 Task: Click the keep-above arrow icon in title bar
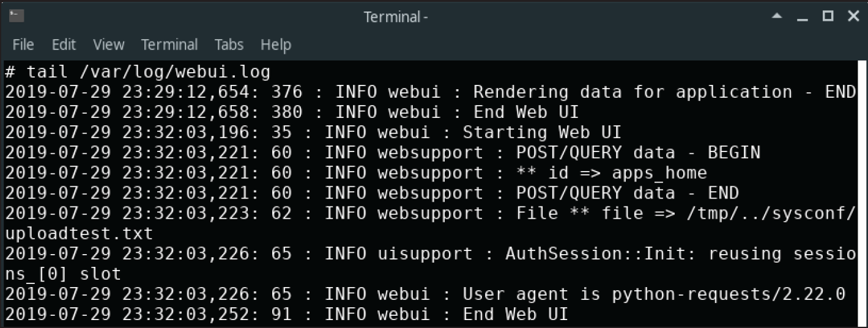[777, 16]
